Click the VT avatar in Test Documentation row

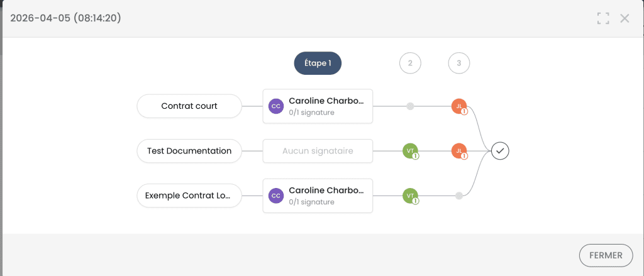point(410,151)
